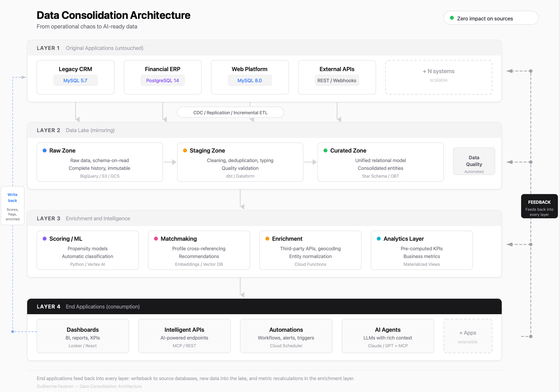Click the MySQL 5.7 tag
560x392 pixels.
75,80
